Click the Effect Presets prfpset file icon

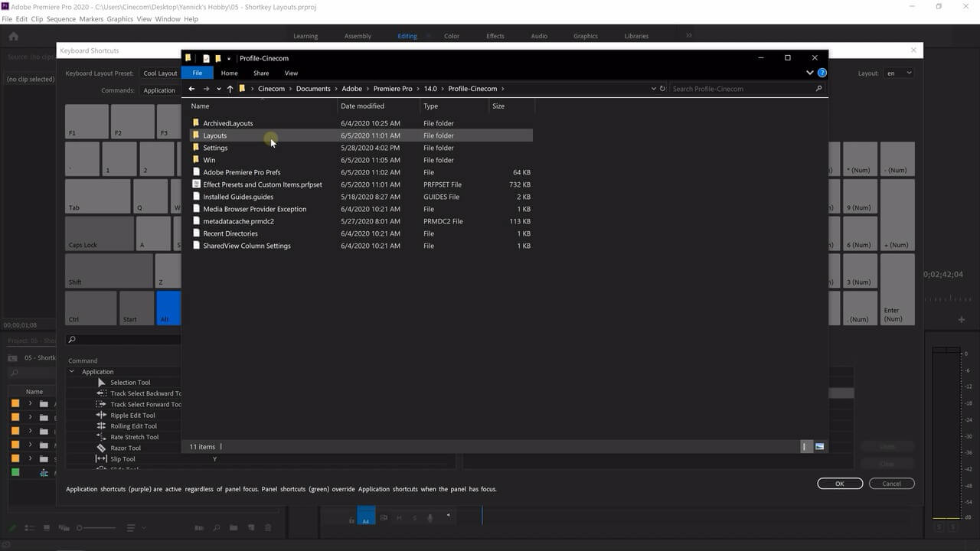(196, 184)
